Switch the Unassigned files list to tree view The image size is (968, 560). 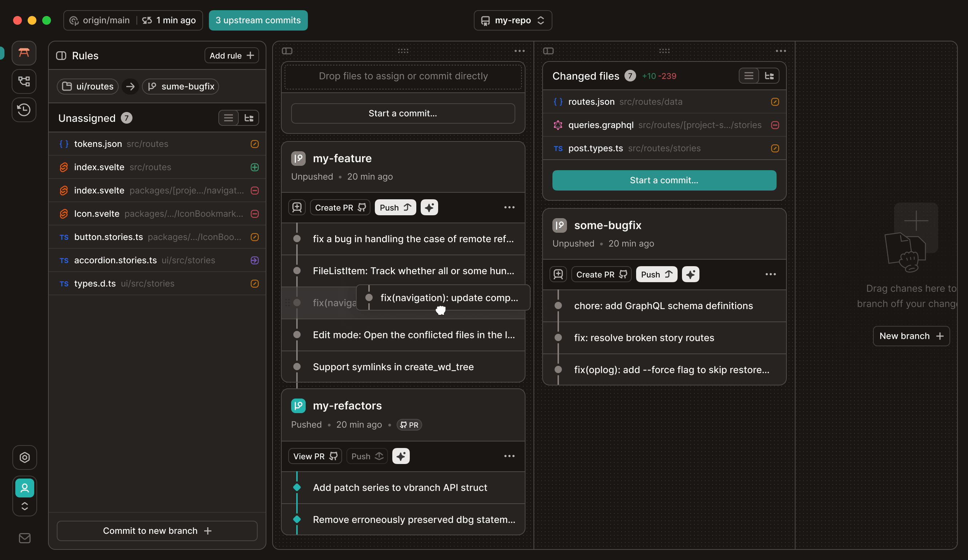pos(248,118)
